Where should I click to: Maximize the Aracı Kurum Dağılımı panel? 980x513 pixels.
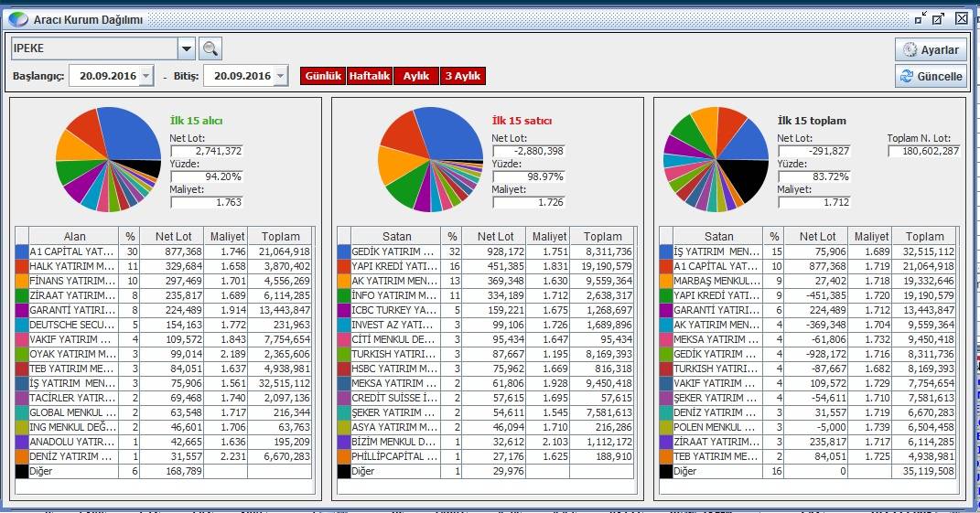pos(939,18)
